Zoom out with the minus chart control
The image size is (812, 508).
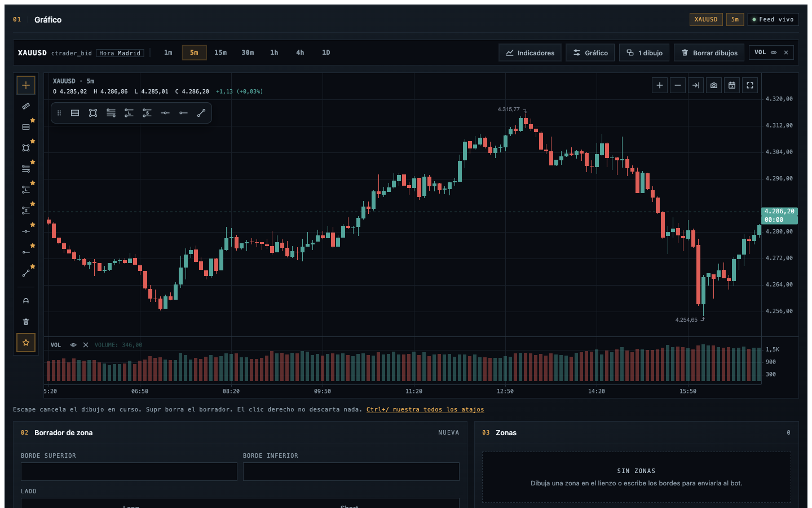coord(678,85)
